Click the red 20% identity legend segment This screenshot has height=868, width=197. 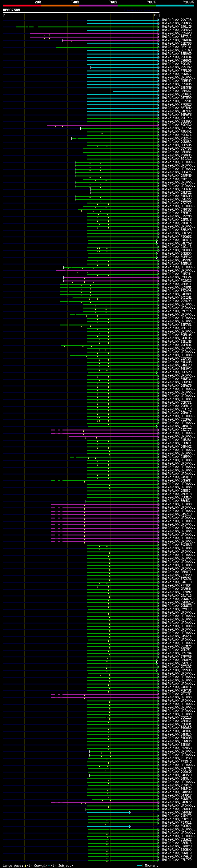coord(22,6)
